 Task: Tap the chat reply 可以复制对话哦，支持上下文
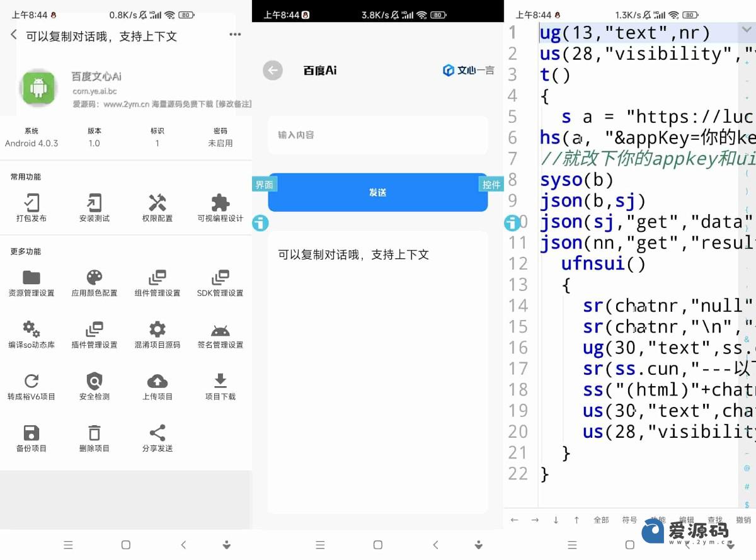[x=353, y=254]
